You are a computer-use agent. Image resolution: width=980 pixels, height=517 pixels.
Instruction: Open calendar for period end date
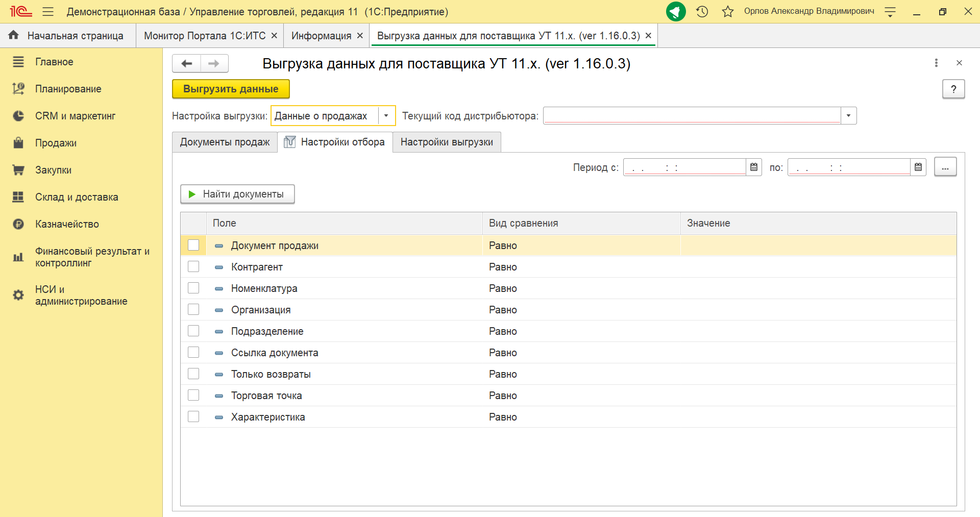[x=918, y=167]
